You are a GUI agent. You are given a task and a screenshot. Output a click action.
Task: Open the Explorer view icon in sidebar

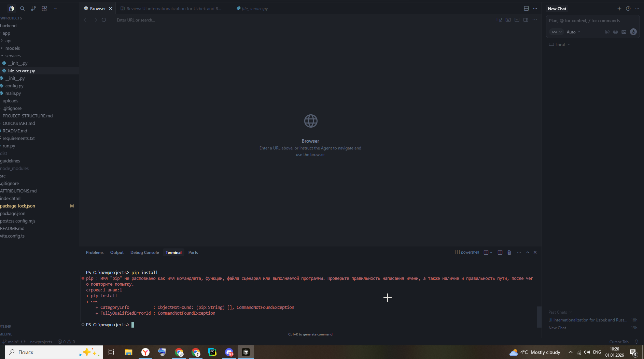(11, 9)
